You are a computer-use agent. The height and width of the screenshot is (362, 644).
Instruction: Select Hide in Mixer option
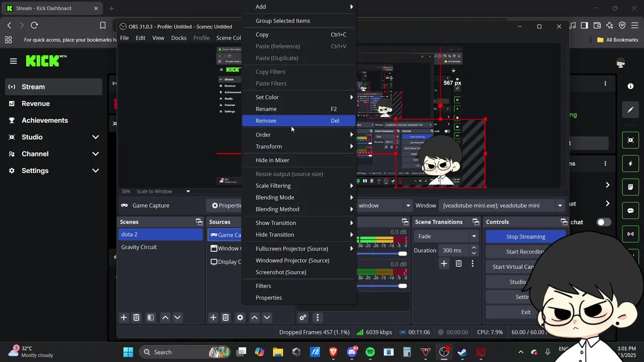299,160
